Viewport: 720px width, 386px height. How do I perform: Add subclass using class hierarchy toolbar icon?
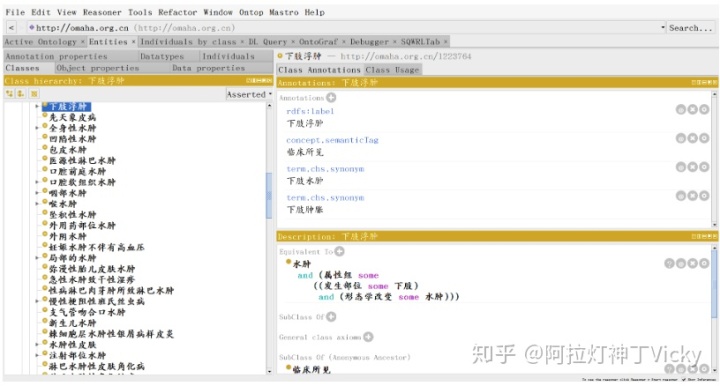click(x=9, y=94)
